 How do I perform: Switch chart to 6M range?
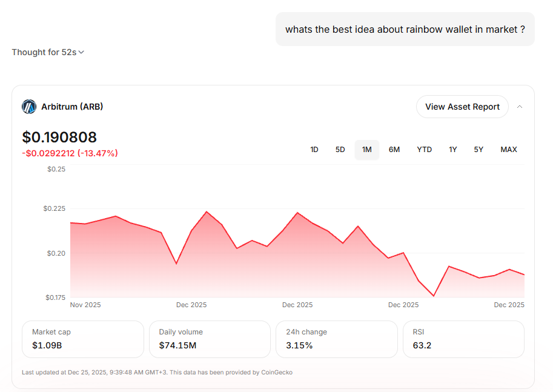[394, 150]
